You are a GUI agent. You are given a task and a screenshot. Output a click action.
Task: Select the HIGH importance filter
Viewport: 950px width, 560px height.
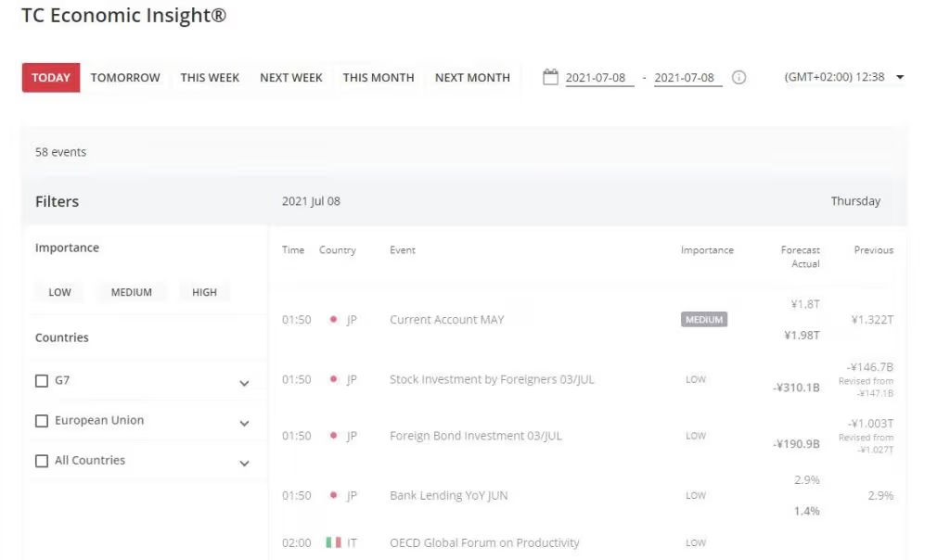[x=203, y=291]
